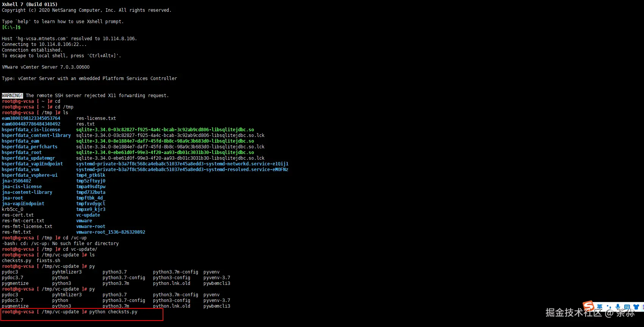Click the 'res-fmt-license.txt' file name
This screenshot has width=644, height=327.
(x=27, y=226)
